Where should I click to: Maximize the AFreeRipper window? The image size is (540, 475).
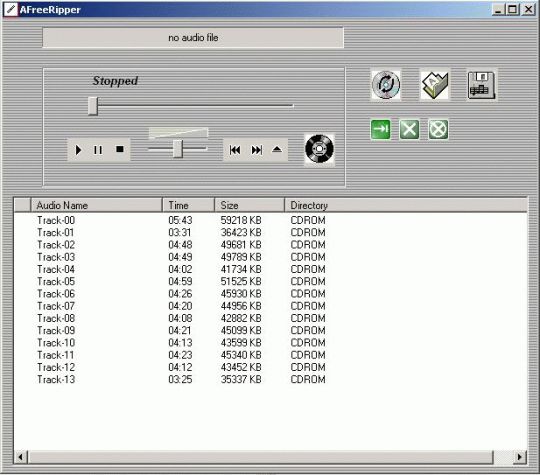(512, 9)
